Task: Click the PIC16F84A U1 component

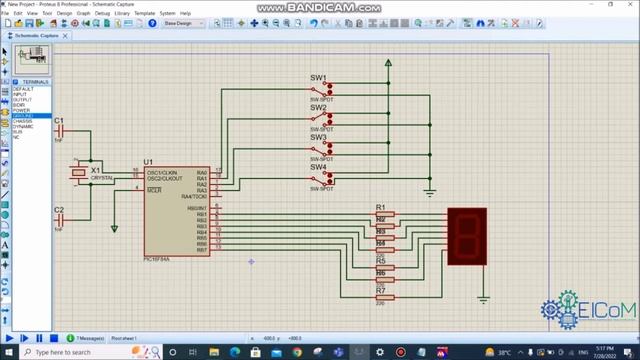Action: (x=177, y=211)
